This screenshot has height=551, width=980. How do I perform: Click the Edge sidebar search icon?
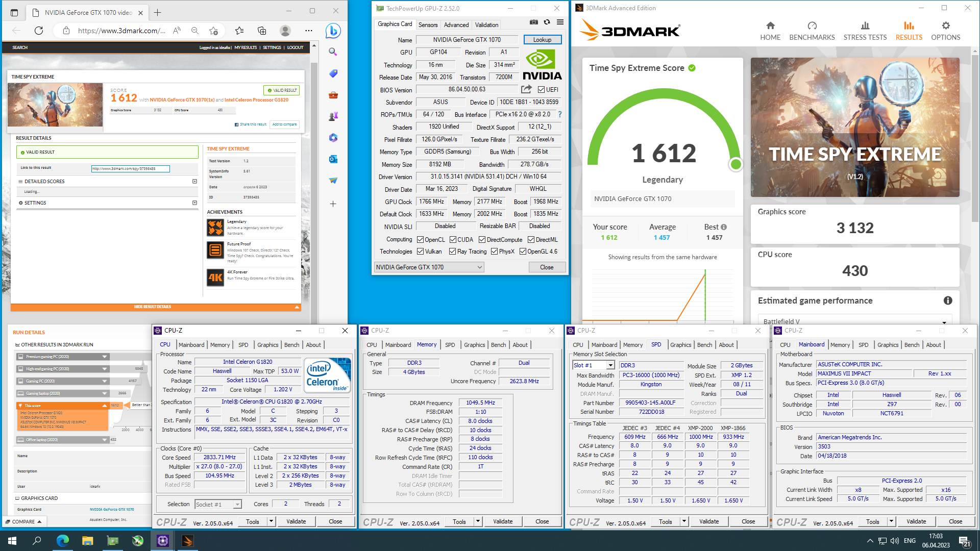pyautogui.click(x=333, y=52)
